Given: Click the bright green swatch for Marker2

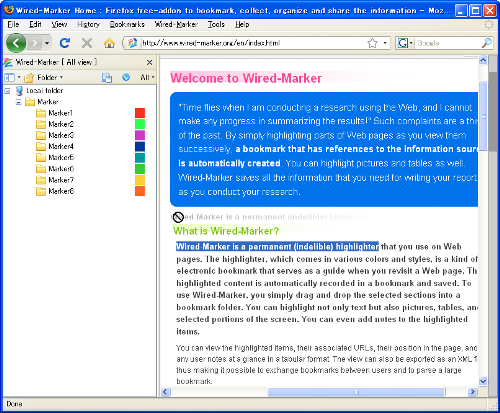Looking at the screenshot, I should click(x=140, y=124).
